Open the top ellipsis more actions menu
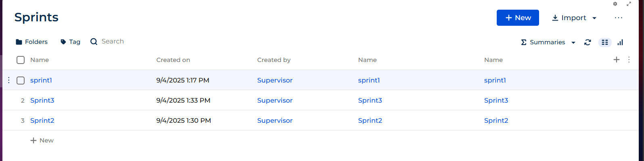Image resolution: width=644 pixels, height=161 pixels. tap(619, 18)
